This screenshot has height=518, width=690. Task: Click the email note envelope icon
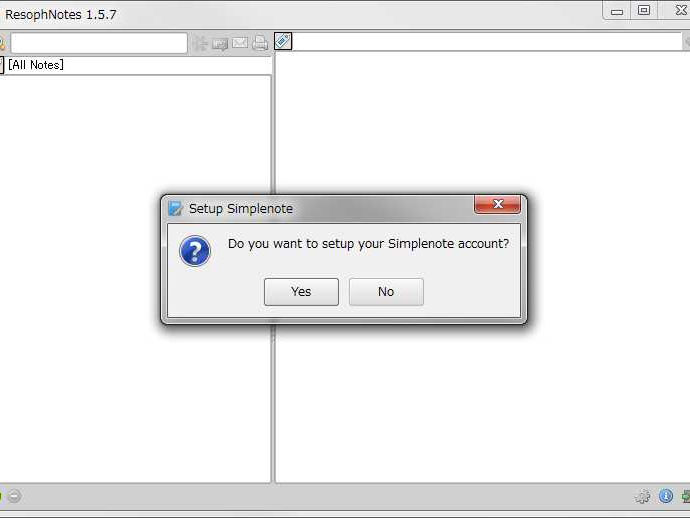240,43
